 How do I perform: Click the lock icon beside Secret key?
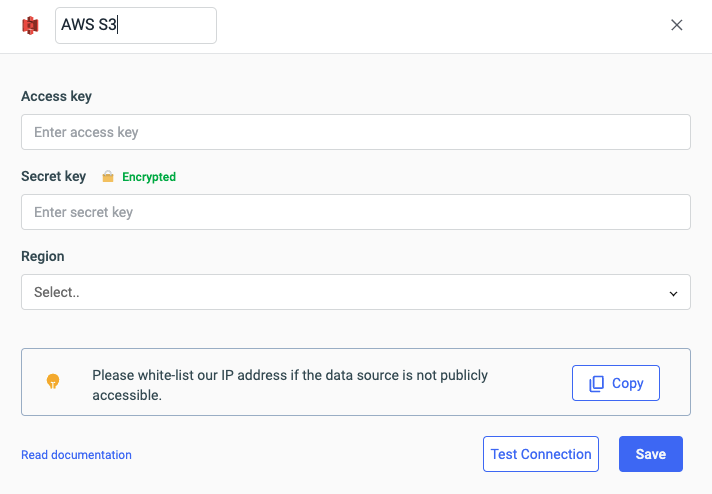(x=108, y=177)
